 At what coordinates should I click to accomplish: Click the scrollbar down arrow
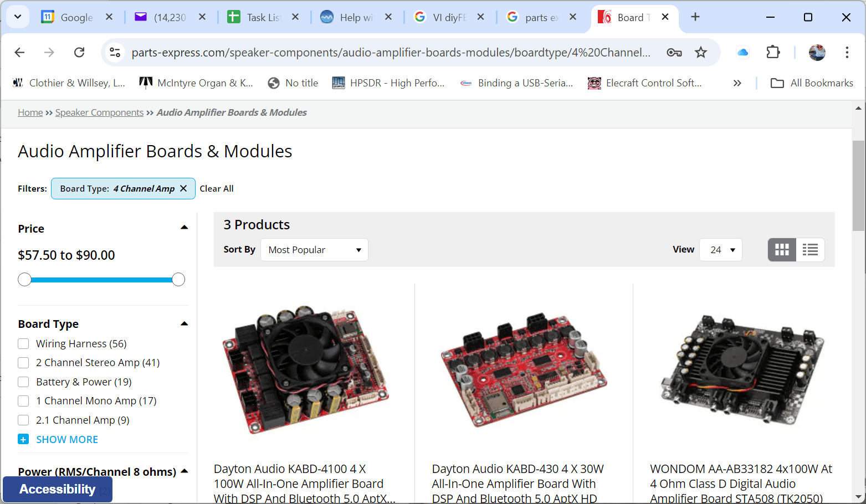tap(858, 497)
